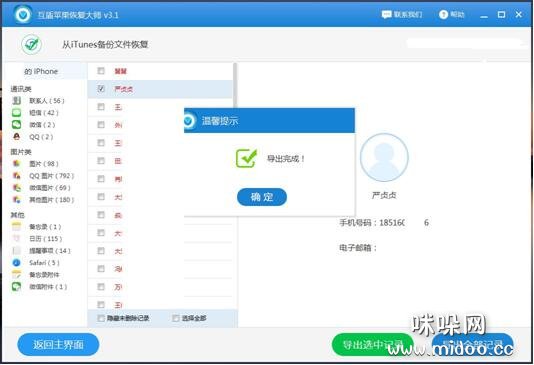Minimize the recovery app window
Image resolution: width=534 pixels, height=365 pixels.
tap(484, 15)
